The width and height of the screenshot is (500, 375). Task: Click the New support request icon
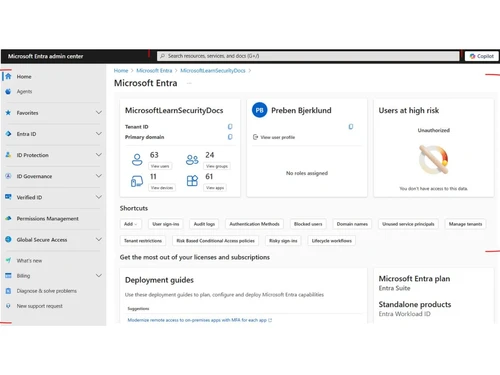8,306
